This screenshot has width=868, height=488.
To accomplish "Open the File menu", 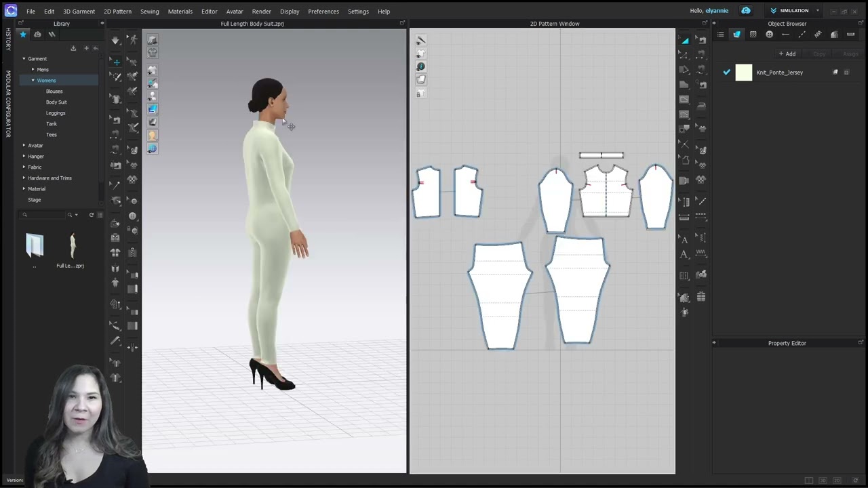I will point(31,12).
